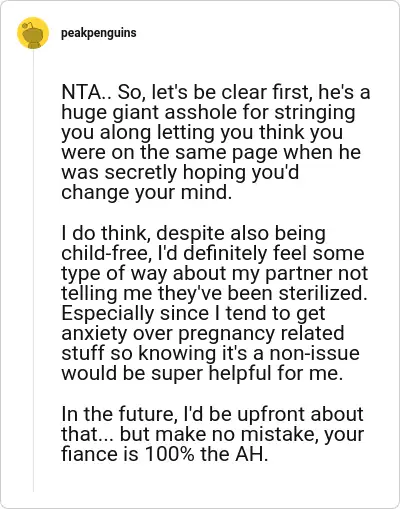Click the phrase 'change your mind'
The width and height of the screenshot is (400, 509).
click(146, 193)
